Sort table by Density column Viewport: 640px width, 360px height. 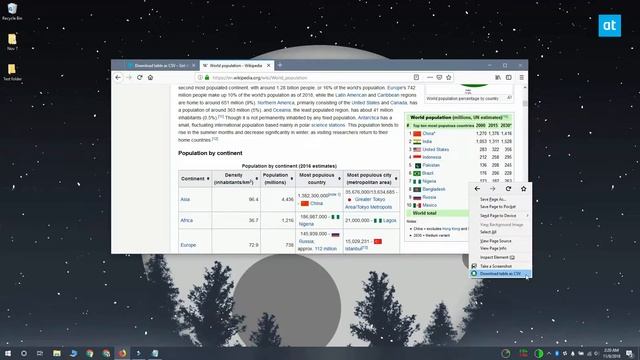tap(236, 179)
